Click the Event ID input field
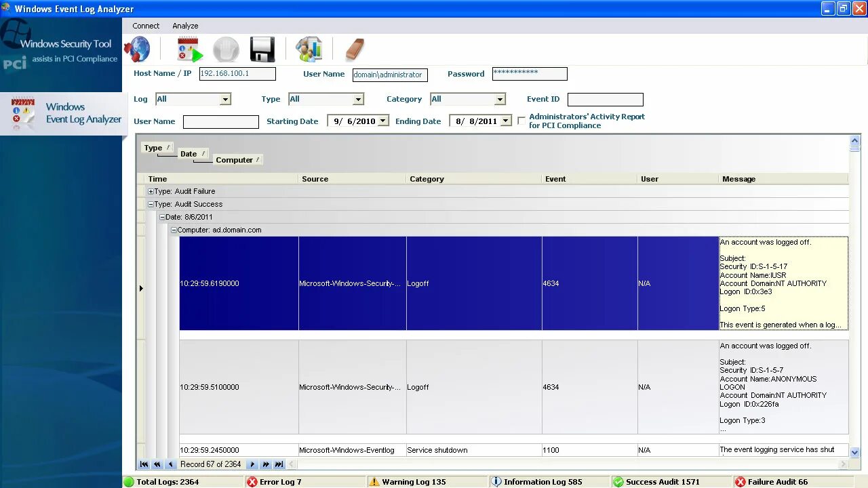The width and height of the screenshot is (868, 488). 605,99
